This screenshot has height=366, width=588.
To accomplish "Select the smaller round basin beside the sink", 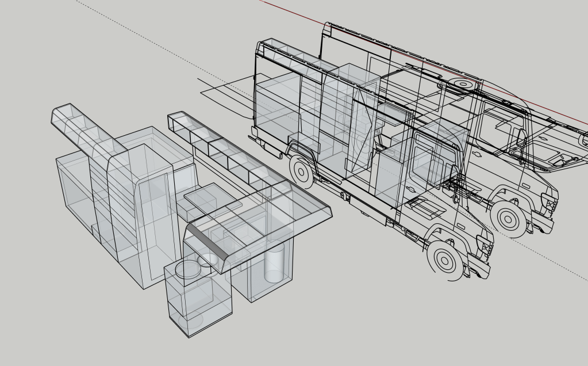I will coord(207,260).
